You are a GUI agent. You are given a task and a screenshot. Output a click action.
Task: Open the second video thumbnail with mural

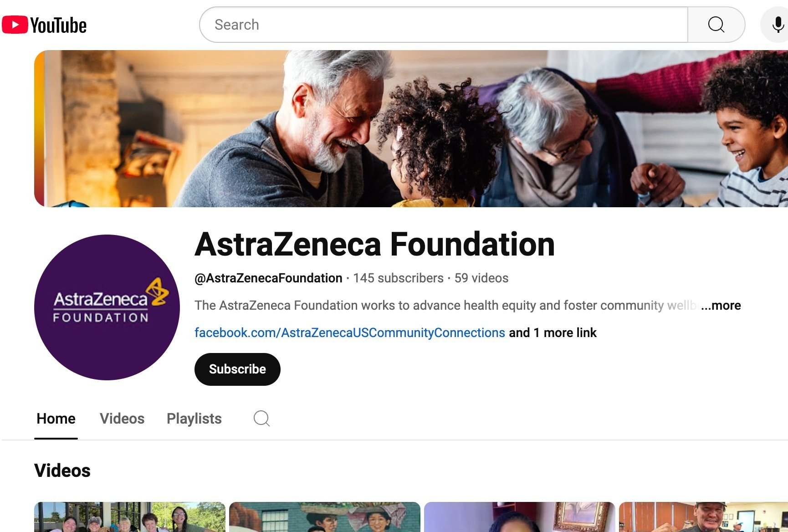pyautogui.click(x=325, y=517)
